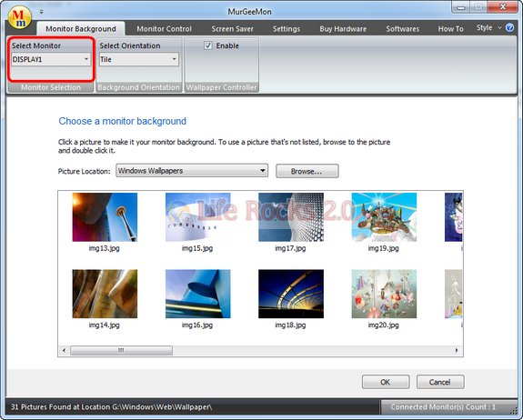This screenshot has width=523, height=420.
Task: Select the img17.jpg thumbnail
Action: (x=291, y=217)
